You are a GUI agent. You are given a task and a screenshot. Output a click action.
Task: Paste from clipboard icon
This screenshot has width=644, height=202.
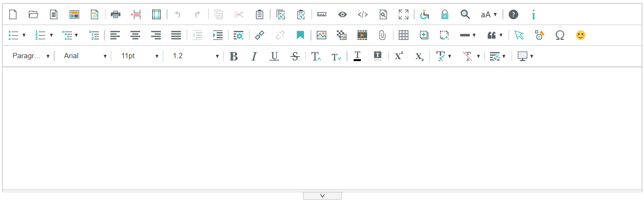(x=259, y=14)
